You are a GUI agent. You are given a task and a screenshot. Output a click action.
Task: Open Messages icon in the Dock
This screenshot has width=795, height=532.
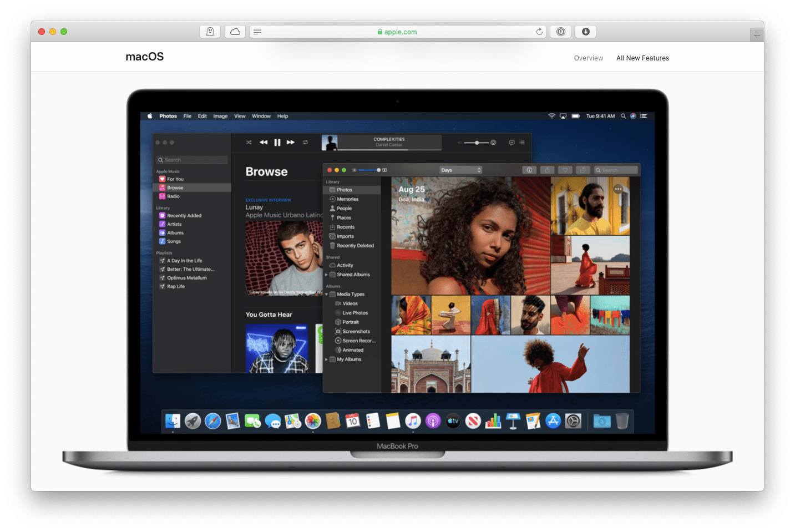(273, 422)
